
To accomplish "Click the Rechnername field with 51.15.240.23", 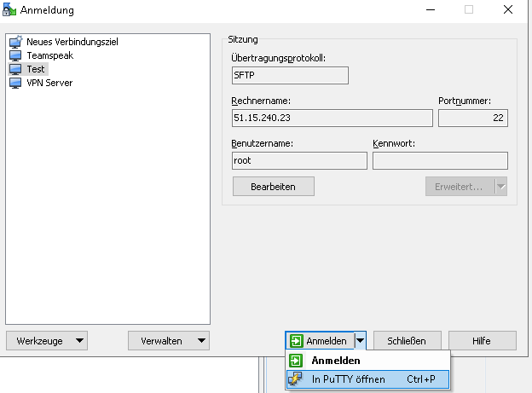I will point(332,118).
